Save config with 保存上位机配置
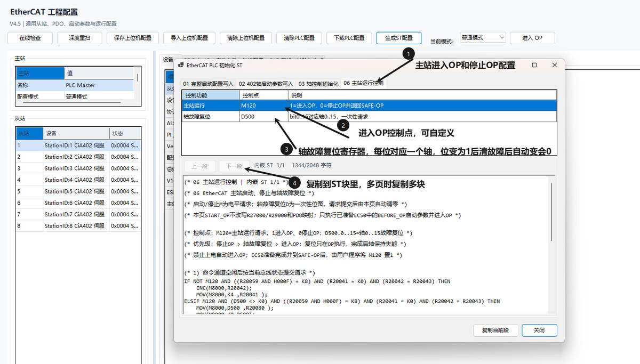Viewport: 640px width, 364px height. tap(133, 38)
